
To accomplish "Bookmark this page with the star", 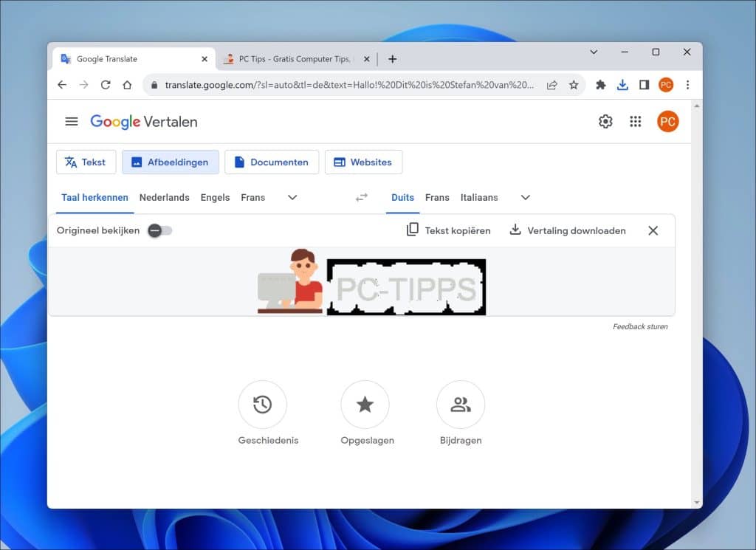I will click(x=573, y=85).
